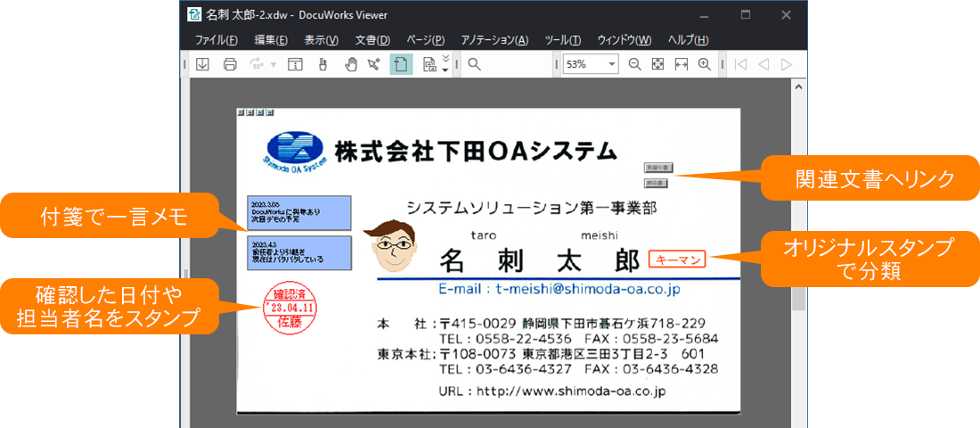Click the TEL 03-6436-4327 line
980x428 pixels.
(506, 369)
